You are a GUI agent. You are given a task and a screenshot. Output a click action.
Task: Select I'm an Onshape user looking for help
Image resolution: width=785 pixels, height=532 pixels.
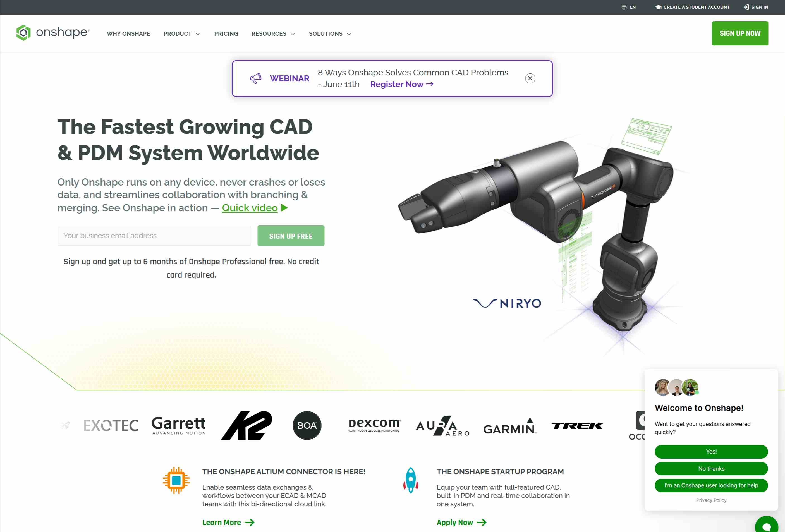coord(711,485)
